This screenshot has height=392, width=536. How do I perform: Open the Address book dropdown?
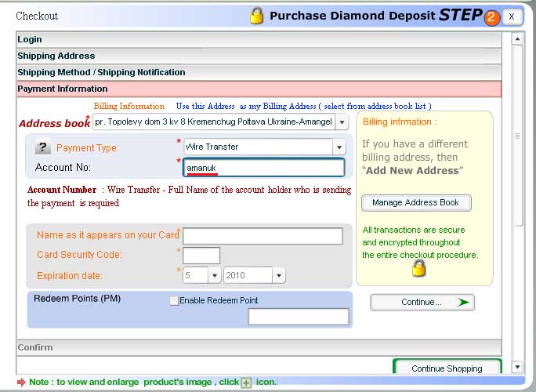click(341, 122)
